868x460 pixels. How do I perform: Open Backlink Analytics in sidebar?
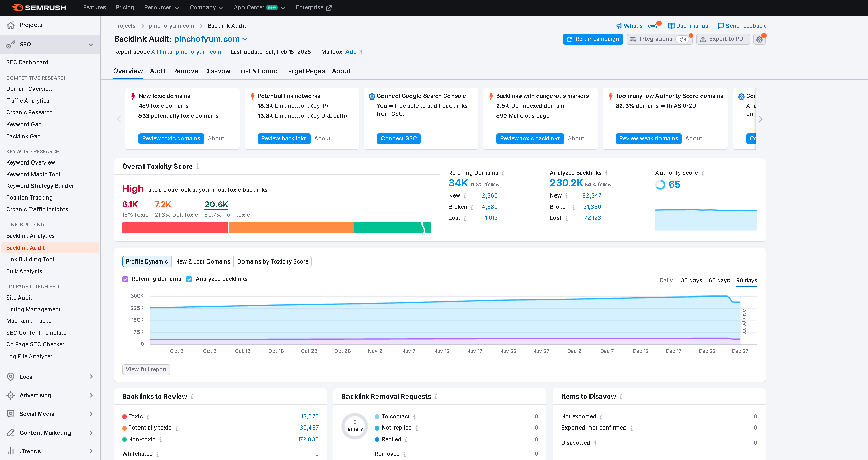coord(30,236)
